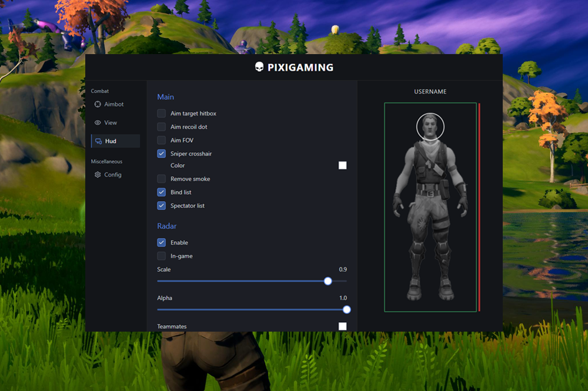Click the character's torso in the preview box
This screenshot has height=391, width=588.
click(430, 165)
